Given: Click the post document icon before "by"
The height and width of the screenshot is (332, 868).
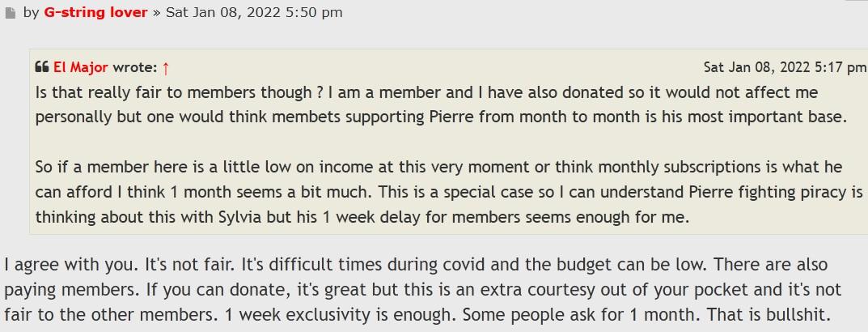Looking at the screenshot, I should [10, 13].
